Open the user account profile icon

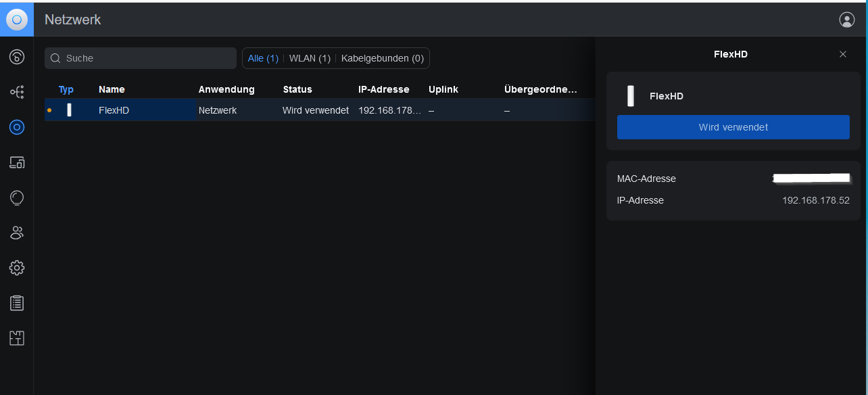pyautogui.click(x=847, y=20)
